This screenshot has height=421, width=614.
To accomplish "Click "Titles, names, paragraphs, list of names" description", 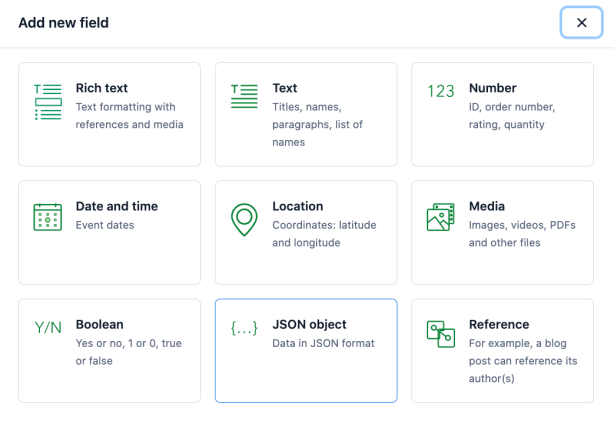I will pyautogui.click(x=318, y=125).
